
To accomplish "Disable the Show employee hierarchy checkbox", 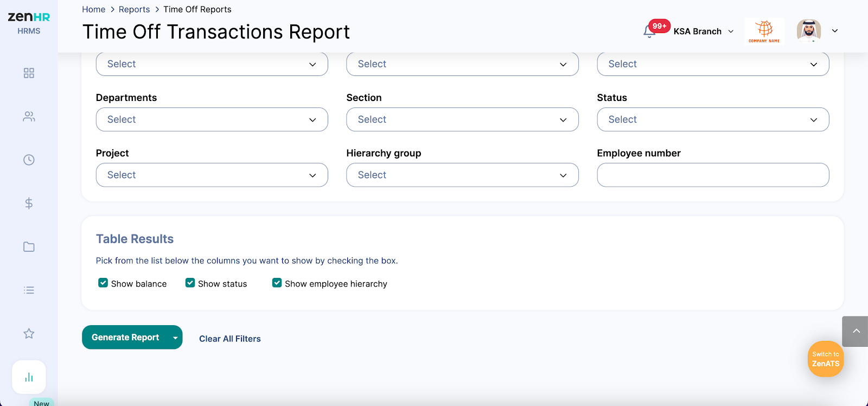I will (277, 283).
